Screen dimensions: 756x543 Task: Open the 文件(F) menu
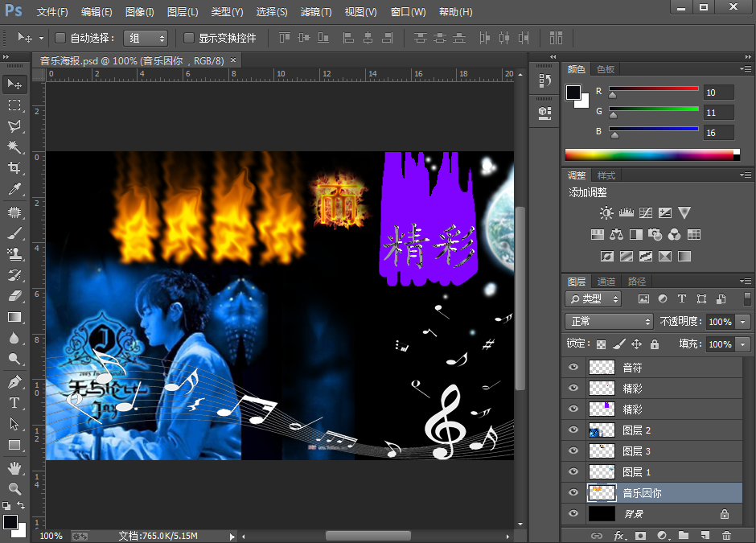click(52, 12)
